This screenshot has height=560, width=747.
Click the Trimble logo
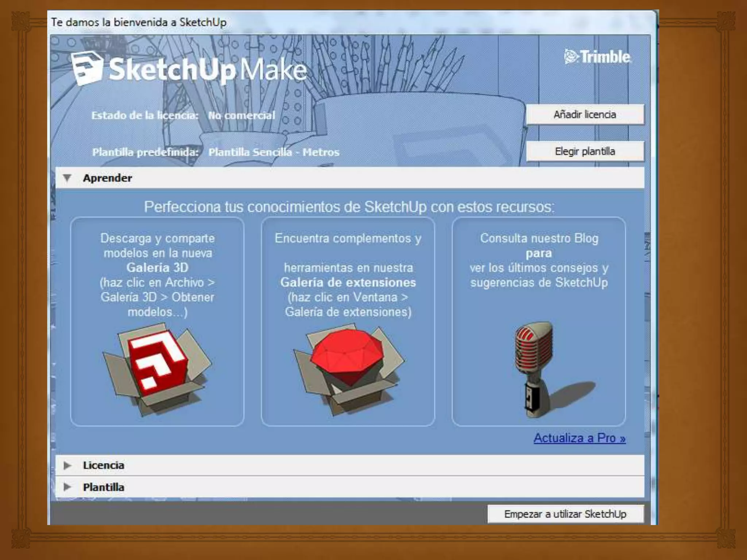pyautogui.click(x=597, y=57)
